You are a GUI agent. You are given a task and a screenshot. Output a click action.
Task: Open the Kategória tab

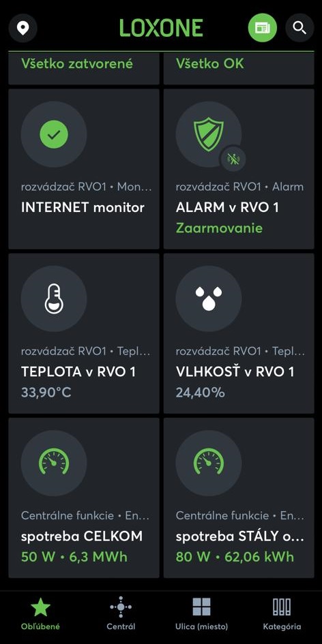[282, 613]
